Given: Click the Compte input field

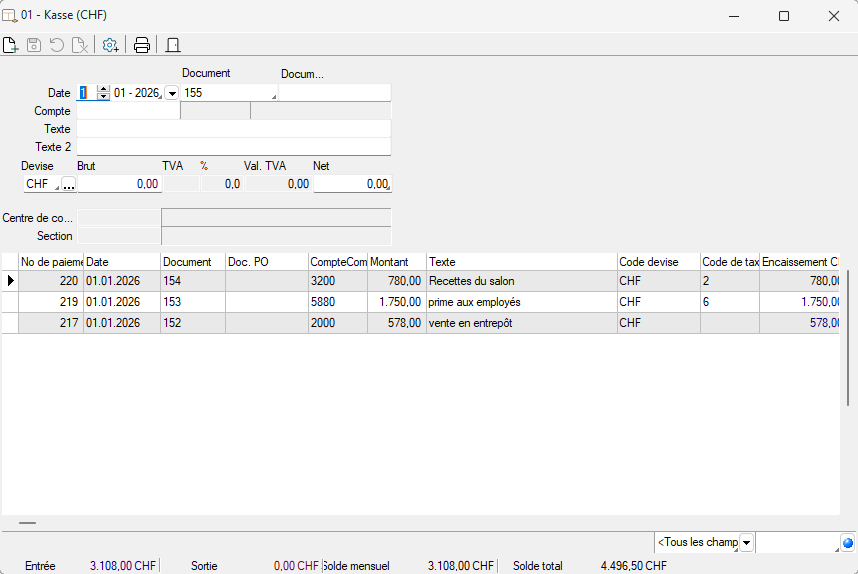Looking at the screenshot, I should pyautogui.click(x=127, y=111).
